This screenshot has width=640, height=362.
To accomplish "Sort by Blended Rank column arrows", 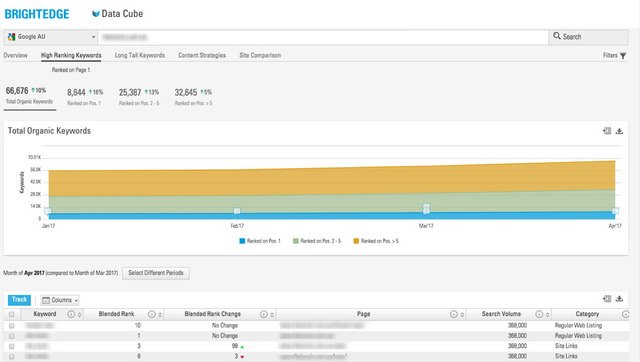I will [160, 315].
